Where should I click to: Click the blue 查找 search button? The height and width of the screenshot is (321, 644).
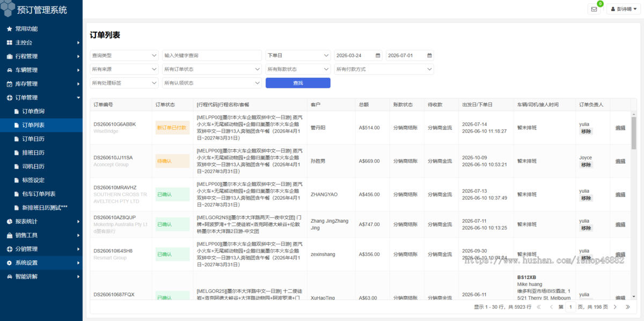[x=298, y=83]
